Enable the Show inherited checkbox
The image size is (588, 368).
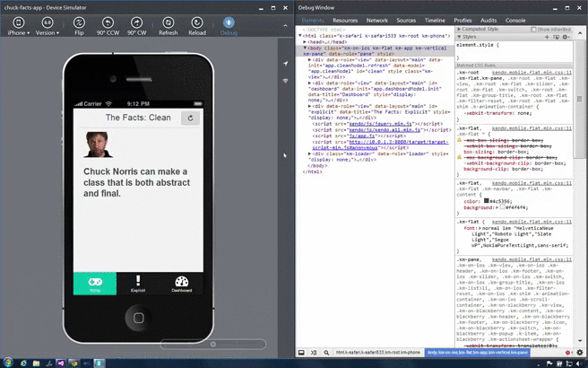tap(533, 30)
